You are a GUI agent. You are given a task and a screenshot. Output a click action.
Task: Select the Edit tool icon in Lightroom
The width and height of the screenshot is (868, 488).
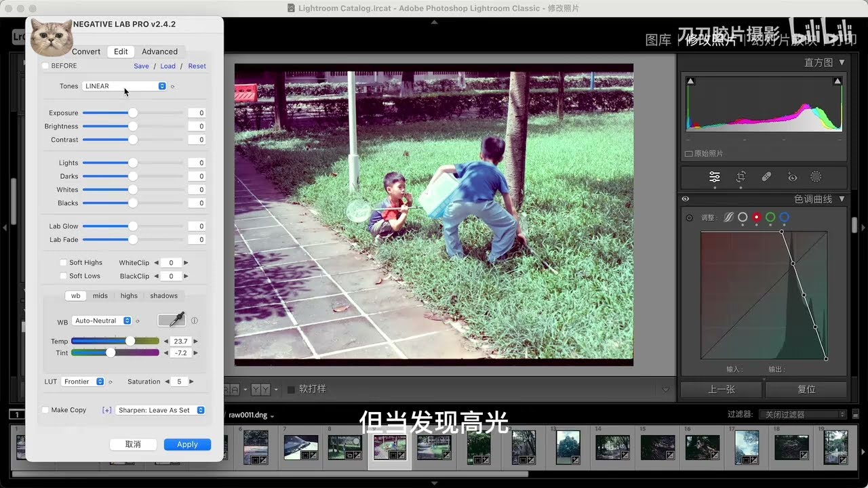(x=715, y=177)
